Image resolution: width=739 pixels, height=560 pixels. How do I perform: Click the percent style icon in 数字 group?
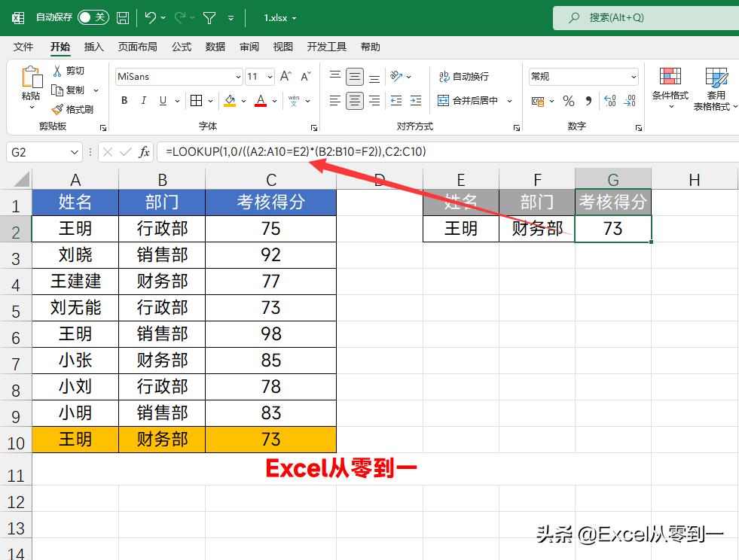point(569,100)
